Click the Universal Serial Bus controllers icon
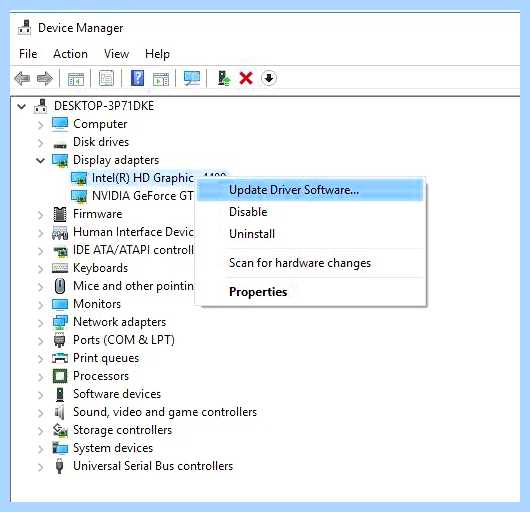The width and height of the screenshot is (530, 512). click(x=59, y=466)
